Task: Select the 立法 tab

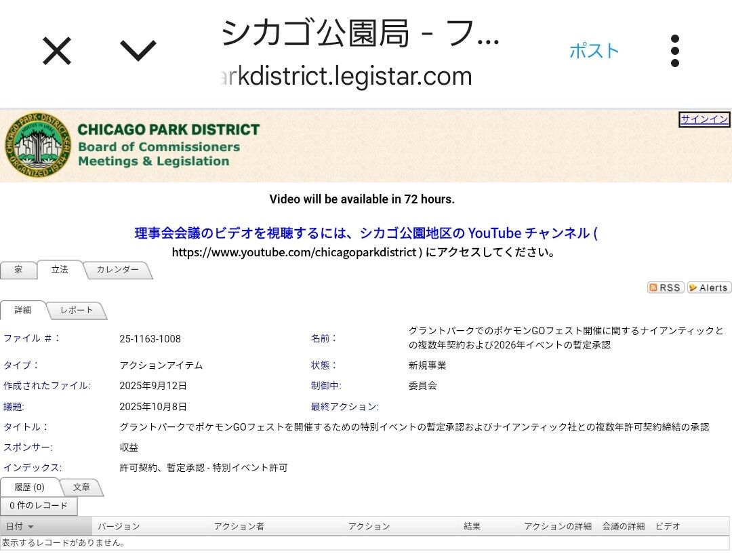Action: [x=60, y=269]
